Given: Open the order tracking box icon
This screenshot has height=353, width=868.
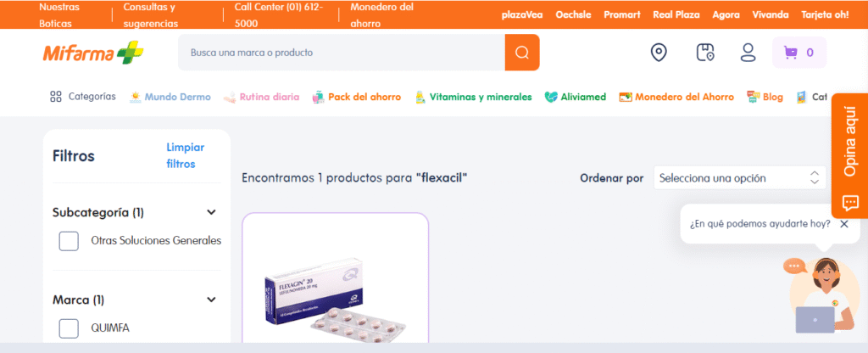Looking at the screenshot, I should pyautogui.click(x=704, y=53).
